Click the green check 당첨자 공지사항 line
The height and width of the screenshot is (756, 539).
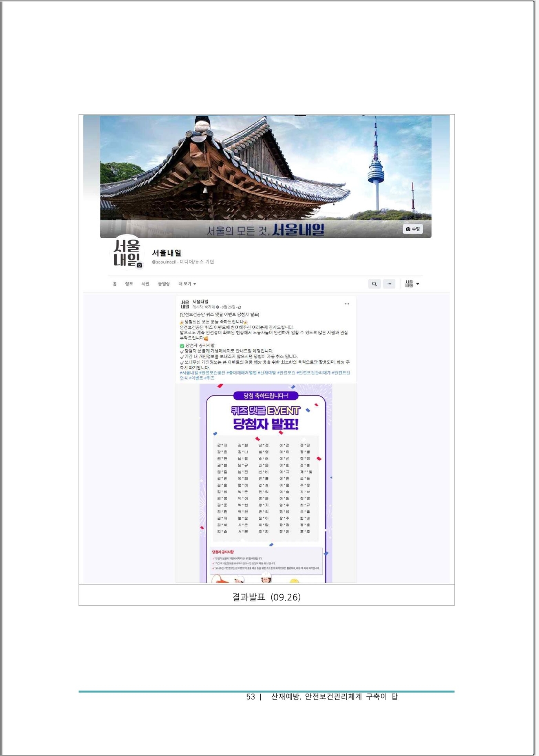click(197, 345)
